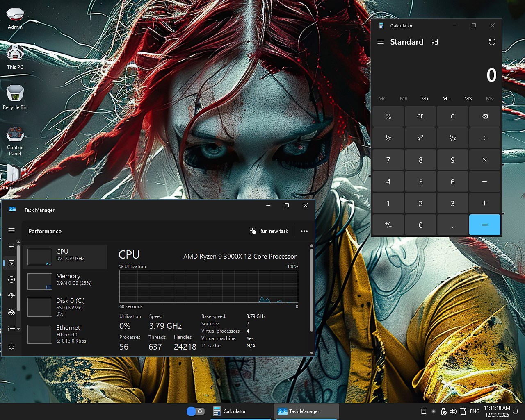This screenshot has height=420, width=525.
Task: Open Task Manager settings gear
Action: point(11,347)
